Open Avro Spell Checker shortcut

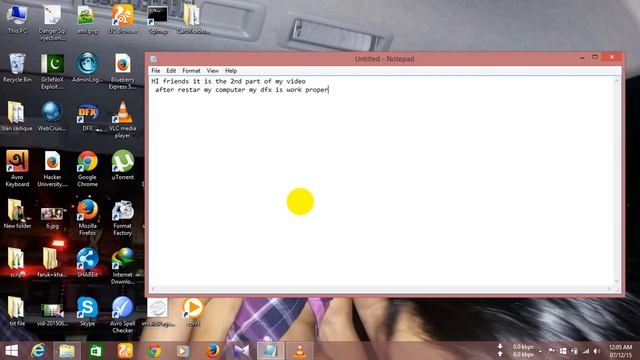122,315
